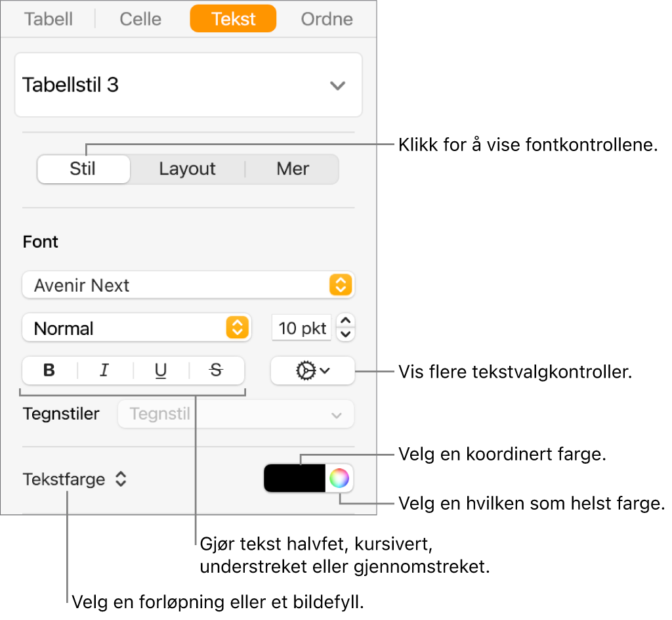This screenshot has height=620, width=672.
Task: Open the Normal typeface style dropdown
Action: pos(136,328)
